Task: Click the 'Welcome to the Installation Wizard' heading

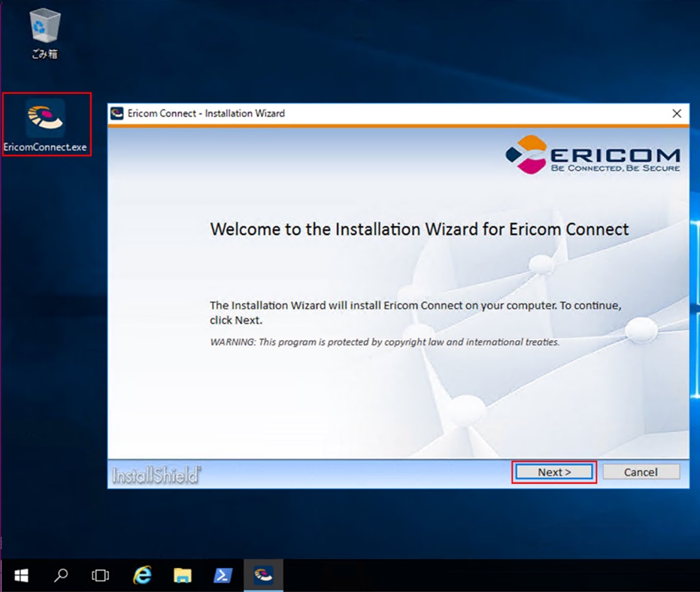Action: 419,229
